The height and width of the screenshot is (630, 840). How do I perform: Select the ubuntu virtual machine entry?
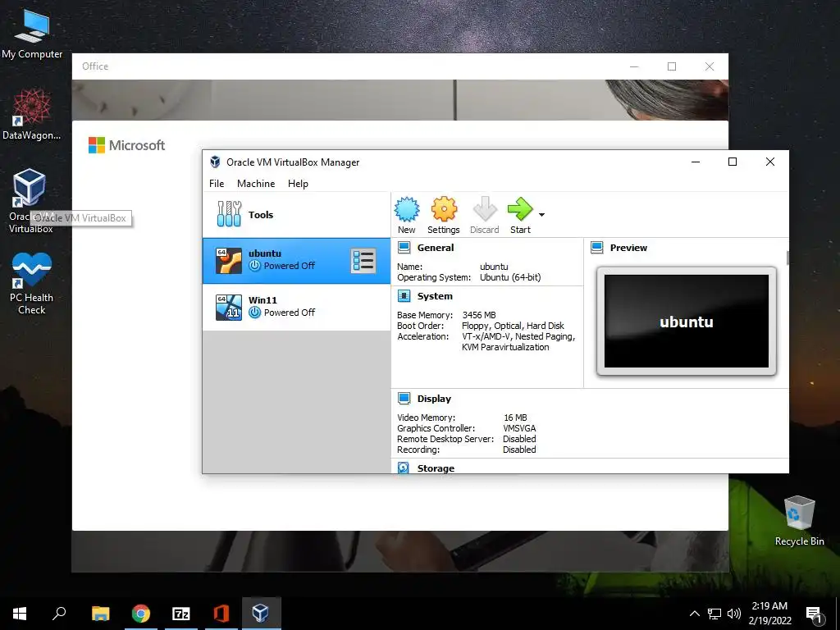296,261
